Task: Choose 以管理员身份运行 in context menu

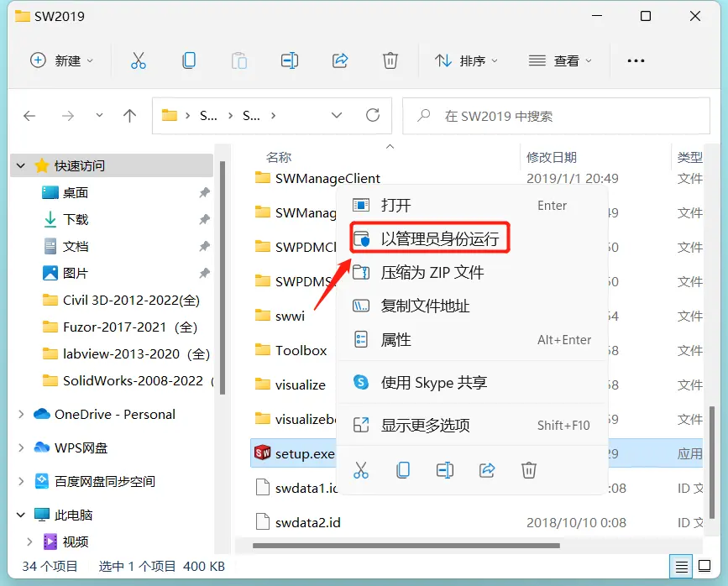Action: pyautogui.click(x=473, y=238)
